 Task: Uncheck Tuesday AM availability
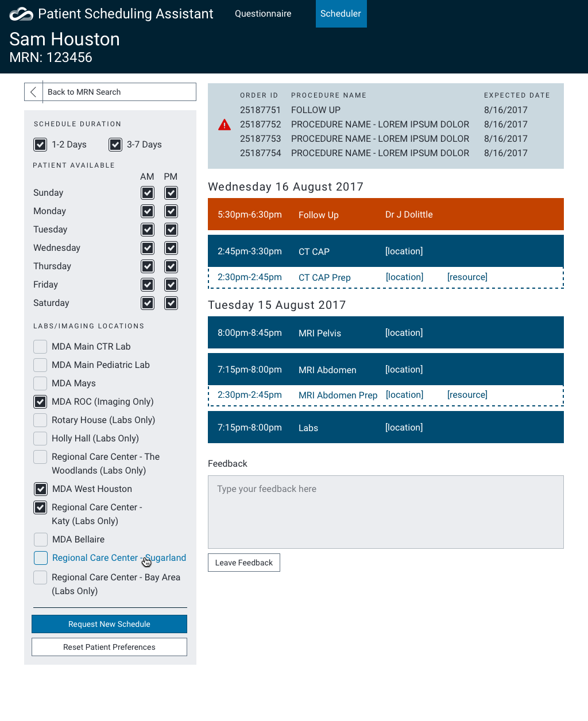[148, 230]
